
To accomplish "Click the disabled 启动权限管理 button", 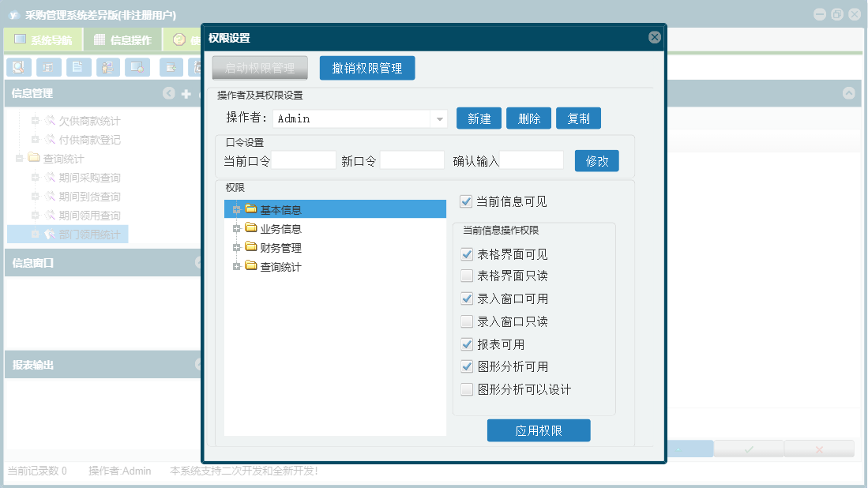I will (x=260, y=68).
